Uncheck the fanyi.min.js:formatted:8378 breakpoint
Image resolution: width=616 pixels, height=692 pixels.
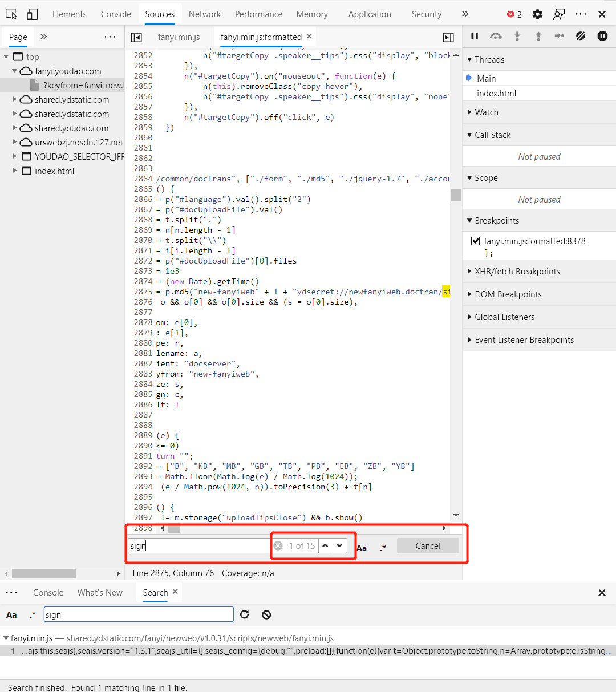475,241
